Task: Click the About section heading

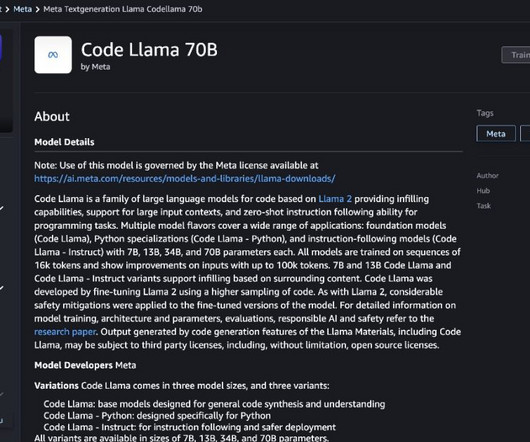Action: coord(52,117)
